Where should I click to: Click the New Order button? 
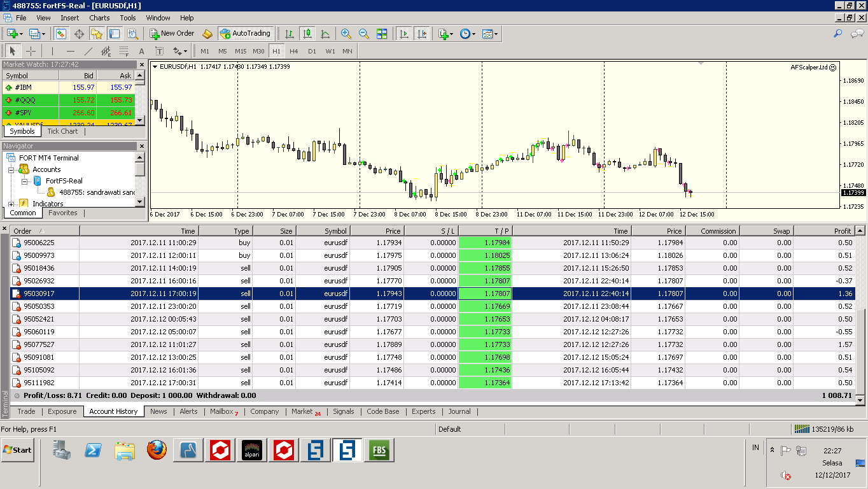pos(171,34)
